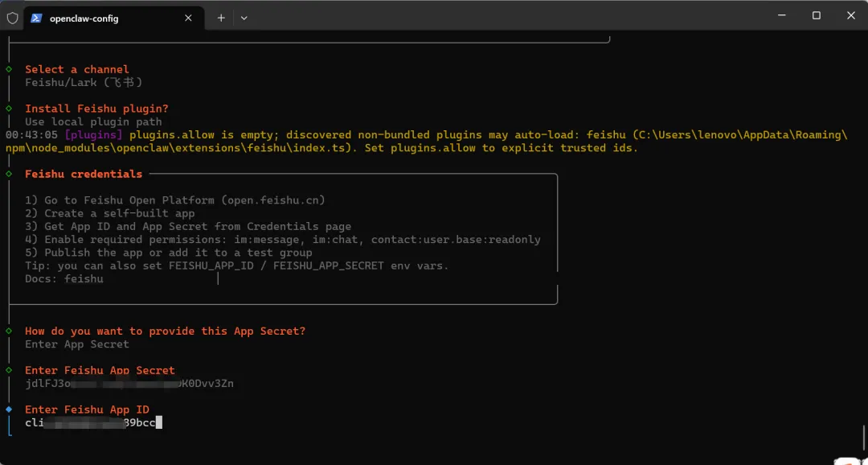Click 'Install Feishu plugin?' prompt text
The width and height of the screenshot is (868, 465).
97,109
